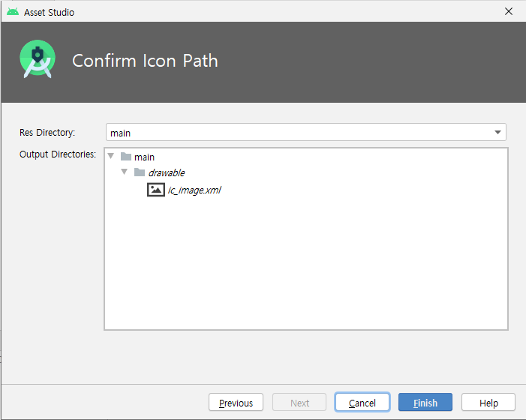Close the Asset Studio window
The height and width of the screenshot is (420, 526).
click(x=509, y=11)
